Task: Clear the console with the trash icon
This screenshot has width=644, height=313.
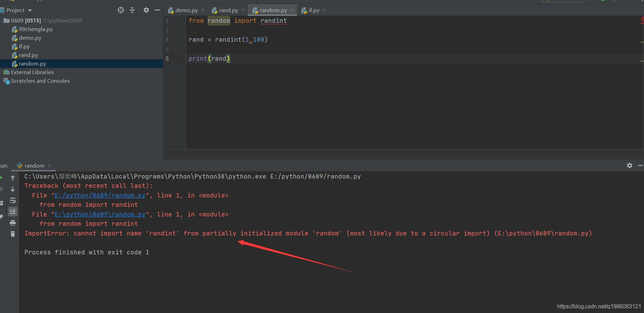Action: point(13,234)
